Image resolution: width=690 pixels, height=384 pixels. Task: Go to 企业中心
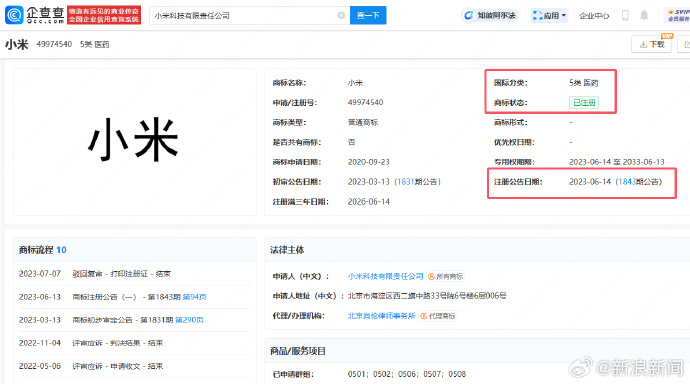tap(594, 16)
